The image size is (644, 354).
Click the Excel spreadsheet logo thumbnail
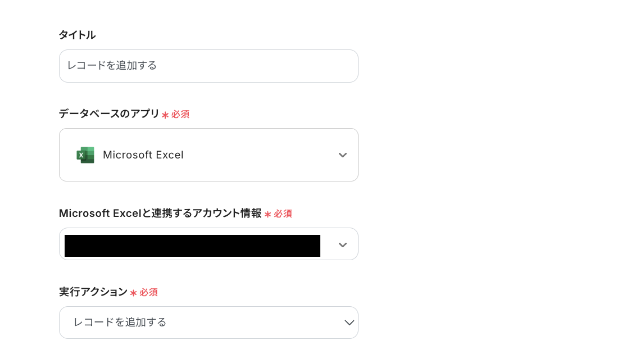tap(85, 155)
